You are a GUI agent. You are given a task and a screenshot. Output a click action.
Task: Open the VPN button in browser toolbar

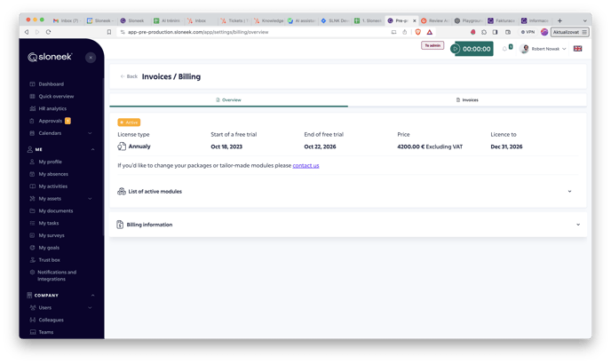coord(528,32)
